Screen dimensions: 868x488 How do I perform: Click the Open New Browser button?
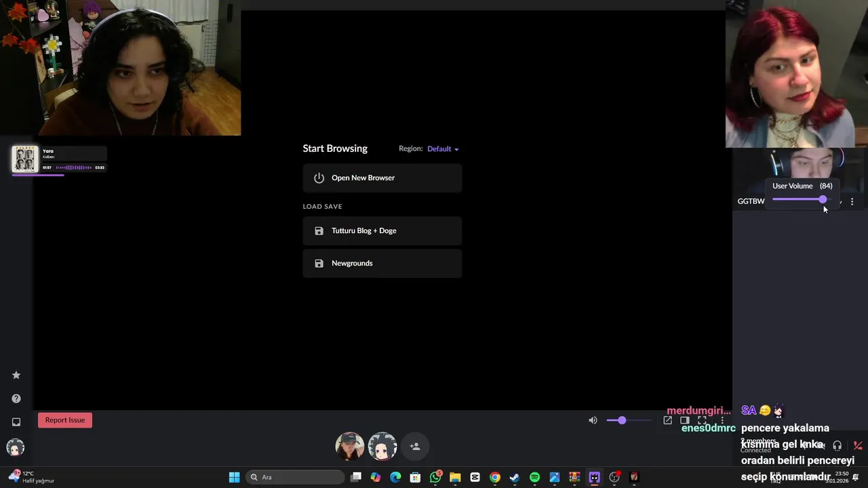pos(382,178)
